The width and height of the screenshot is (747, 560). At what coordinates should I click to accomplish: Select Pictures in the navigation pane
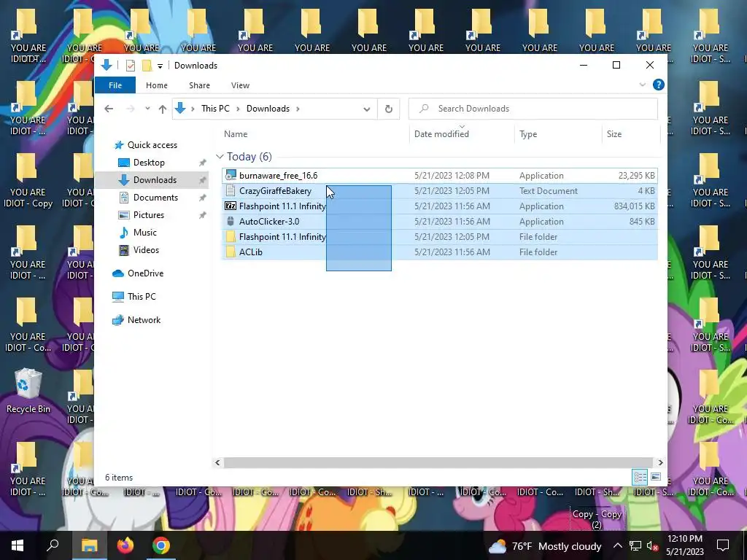pos(149,215)
